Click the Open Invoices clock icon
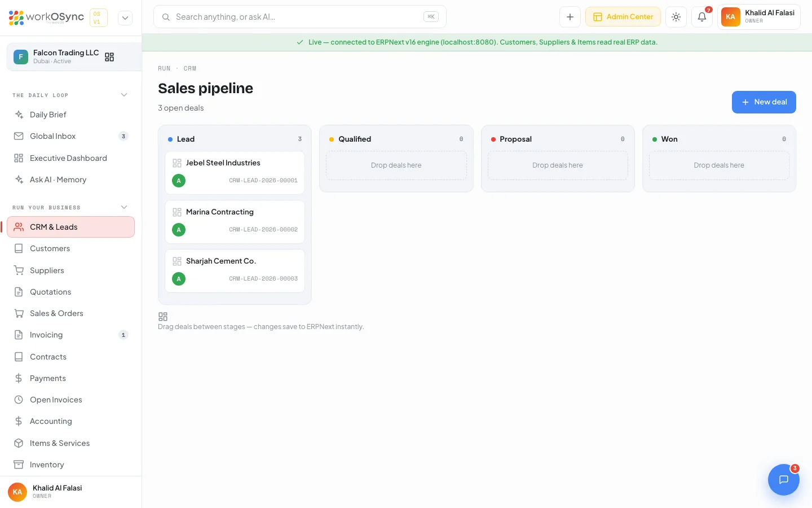This screenshot has width=812, height=508. coord(19,400)
